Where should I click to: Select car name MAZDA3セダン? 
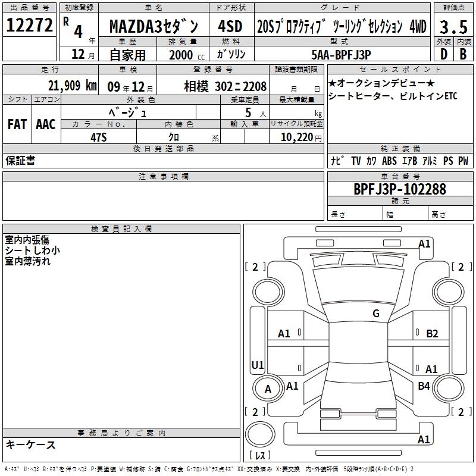coord(154,26)
